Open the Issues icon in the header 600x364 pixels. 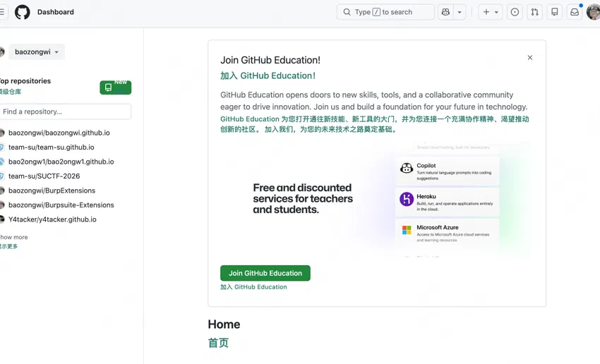pos(515,12)
